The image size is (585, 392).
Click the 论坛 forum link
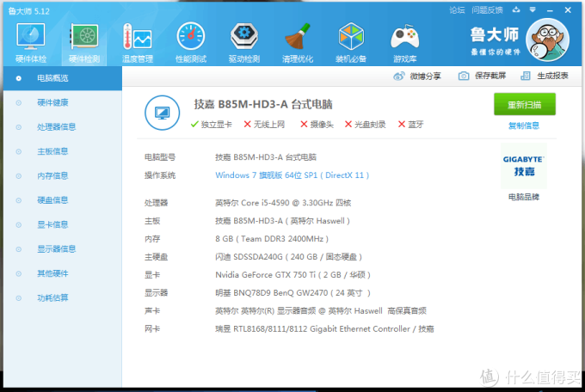click(x=457, y=10)
